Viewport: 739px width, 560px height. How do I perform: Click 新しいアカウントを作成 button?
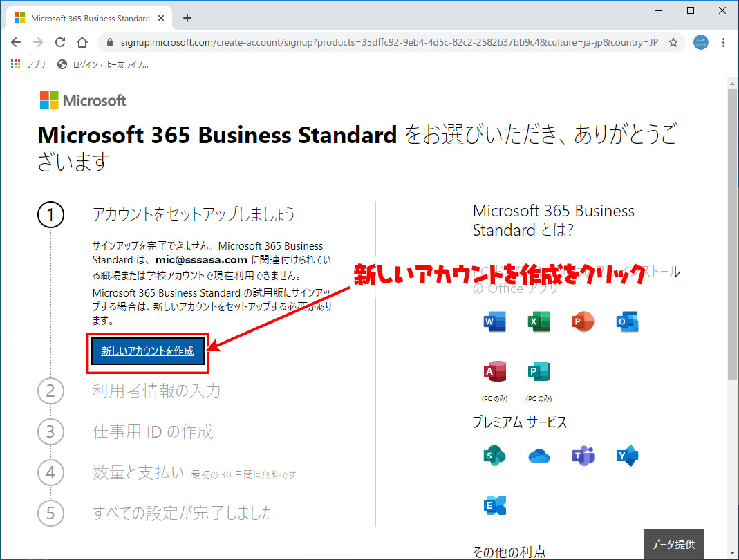[x=147, y=351]
